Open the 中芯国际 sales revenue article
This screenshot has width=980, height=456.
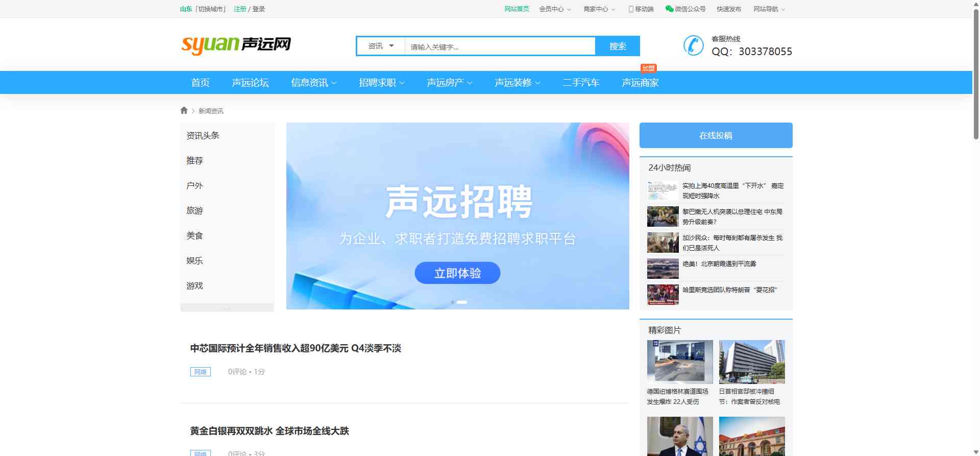click(296, 348)
